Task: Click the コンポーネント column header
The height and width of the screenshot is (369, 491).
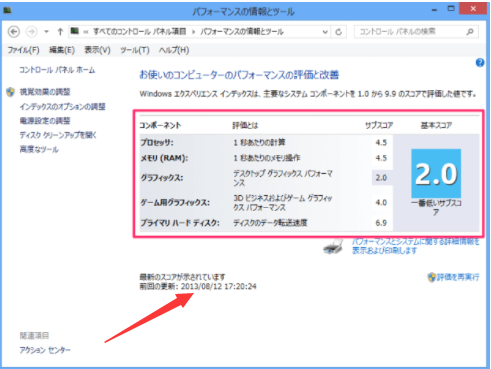Action: click(160, 126)
